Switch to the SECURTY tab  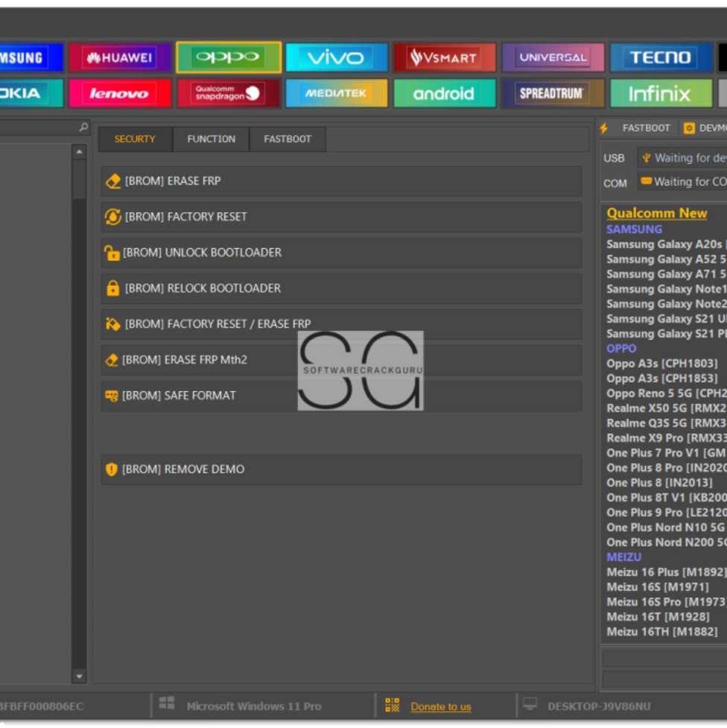[x=135, y=139]
